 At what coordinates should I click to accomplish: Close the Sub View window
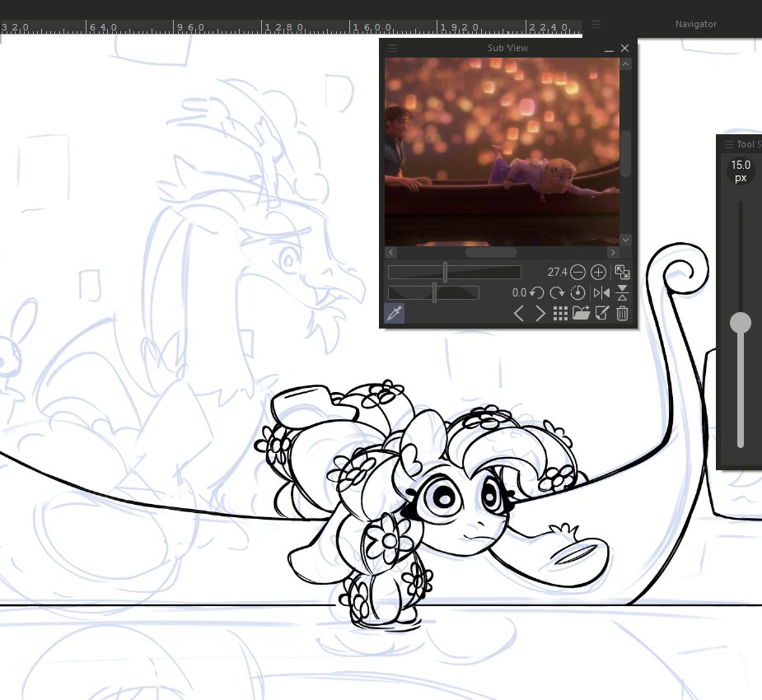pyautogui.click(x=625, y=48)
